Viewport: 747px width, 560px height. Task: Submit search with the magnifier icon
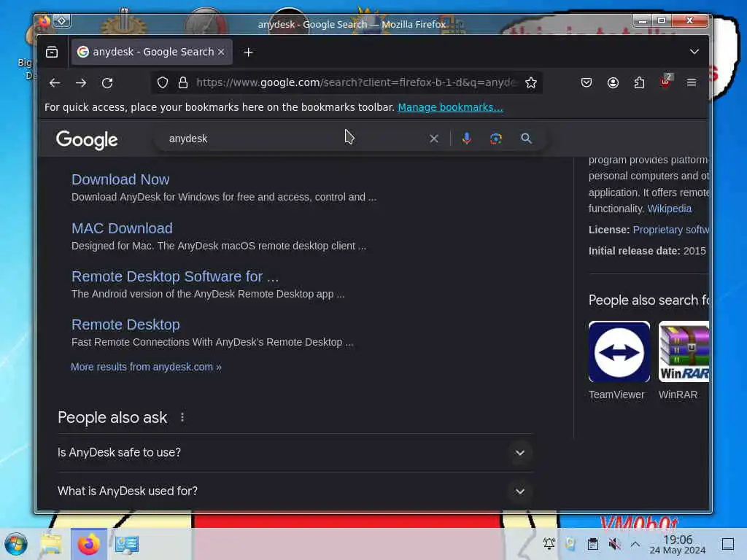tap(526, 139)
